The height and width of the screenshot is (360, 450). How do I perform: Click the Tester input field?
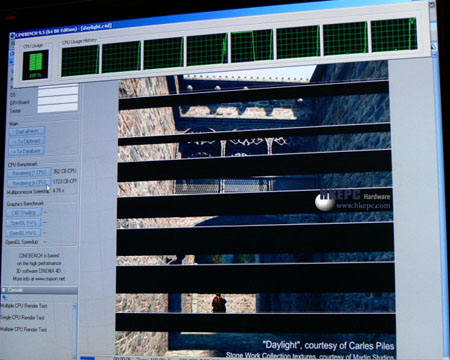coord(58,108)
